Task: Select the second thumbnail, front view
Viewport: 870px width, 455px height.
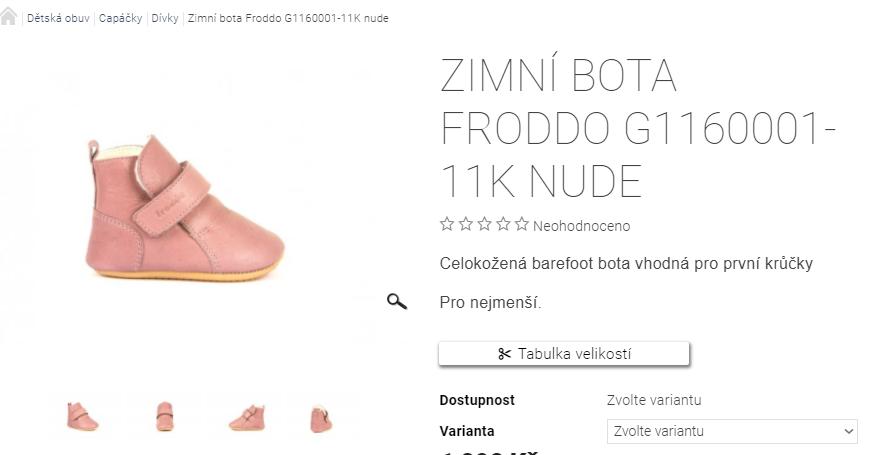Action: tap(164, 415)
